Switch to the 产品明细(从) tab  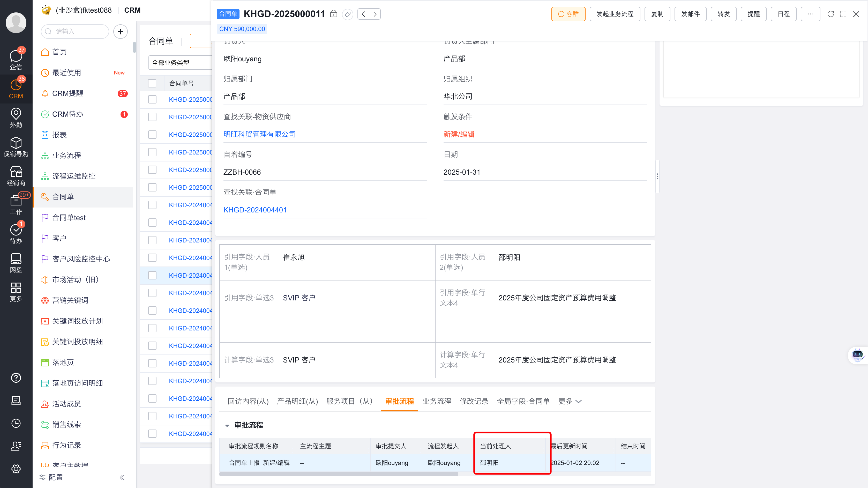tap(297, 401)
